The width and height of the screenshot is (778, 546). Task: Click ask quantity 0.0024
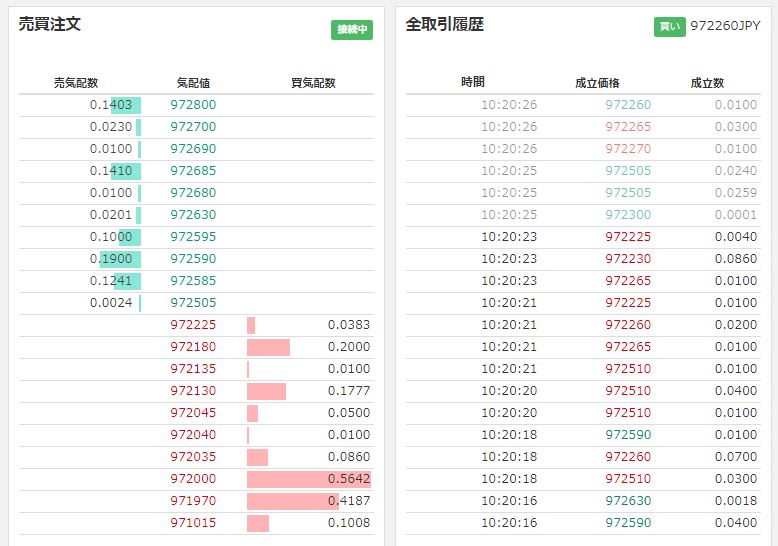[x=111, y=303]
